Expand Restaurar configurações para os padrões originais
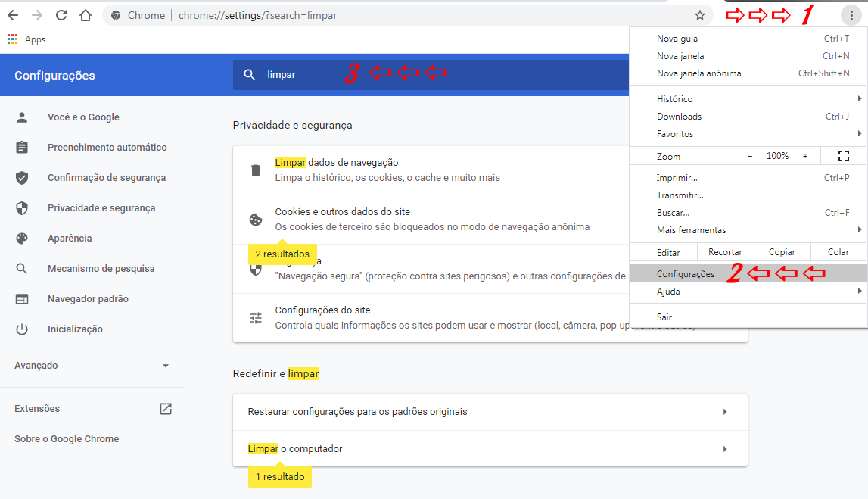The height and width of the screenshot is (499, 868). pos(725,411)
